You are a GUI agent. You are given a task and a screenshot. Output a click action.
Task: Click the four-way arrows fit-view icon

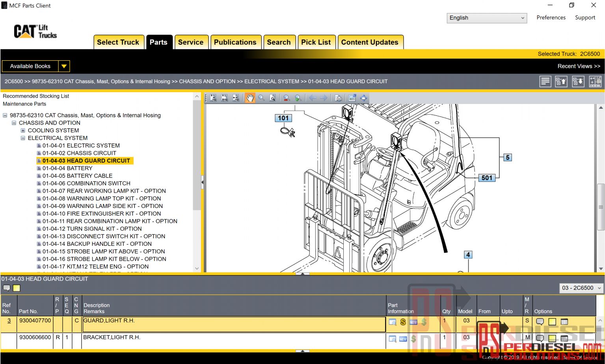click(363, 98)
